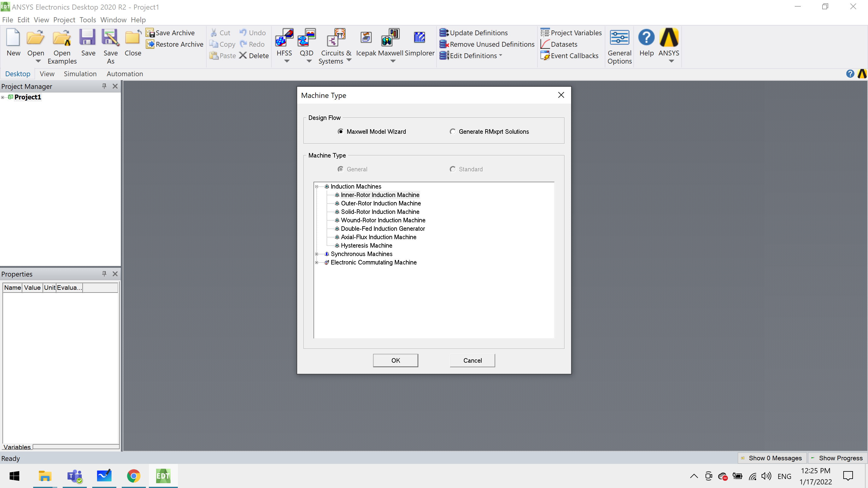Click the Windows Start button
This screenshot has height=488, width=868.
click(x=14, y=476)
